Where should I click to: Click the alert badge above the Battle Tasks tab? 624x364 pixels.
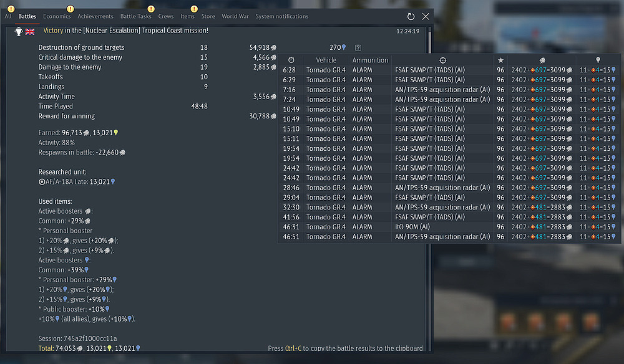click(x=151, y=8)
